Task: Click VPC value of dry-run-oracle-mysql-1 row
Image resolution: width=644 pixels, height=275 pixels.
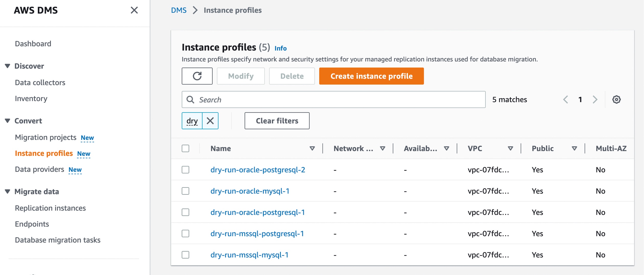Action: (488, 191)
